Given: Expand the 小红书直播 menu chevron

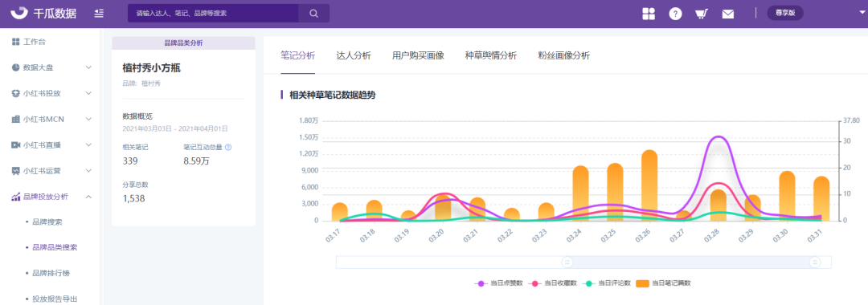Looking at the screenshot, I should [x=88, y=144].
